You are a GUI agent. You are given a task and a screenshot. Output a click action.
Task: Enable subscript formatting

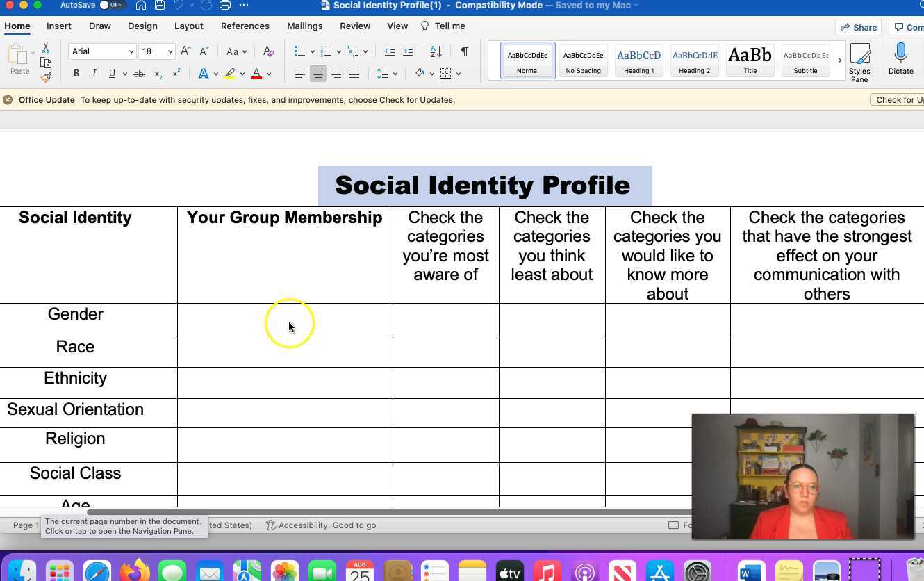click(x=157, y=73)
